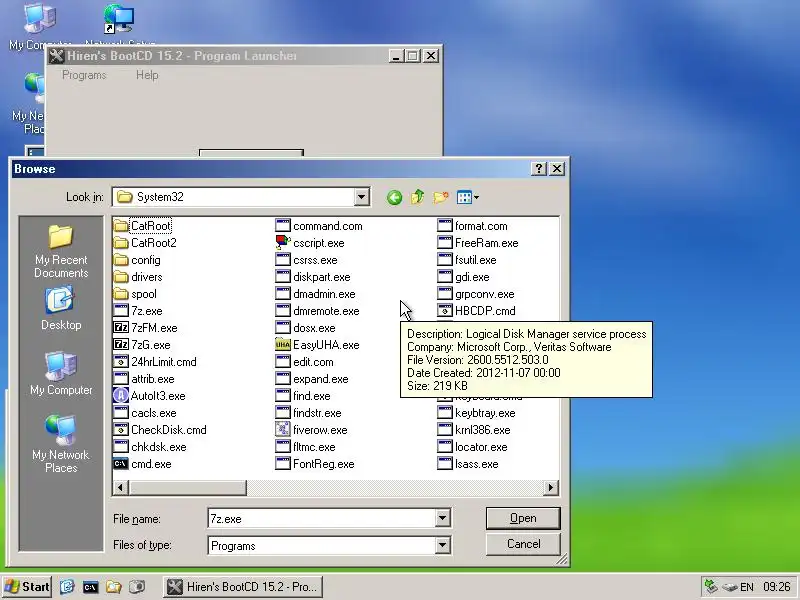Select attrib.exe in the file list
This screenshot has height=600, width=800.
pyautogui.click(x=144, y=379)
